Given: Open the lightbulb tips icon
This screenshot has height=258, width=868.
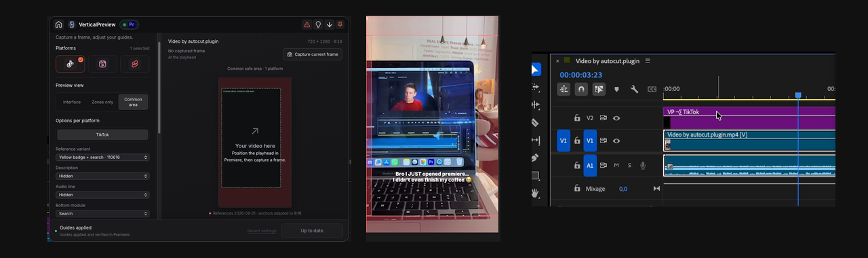Looking at the screenshot, I should click(318, 24).
